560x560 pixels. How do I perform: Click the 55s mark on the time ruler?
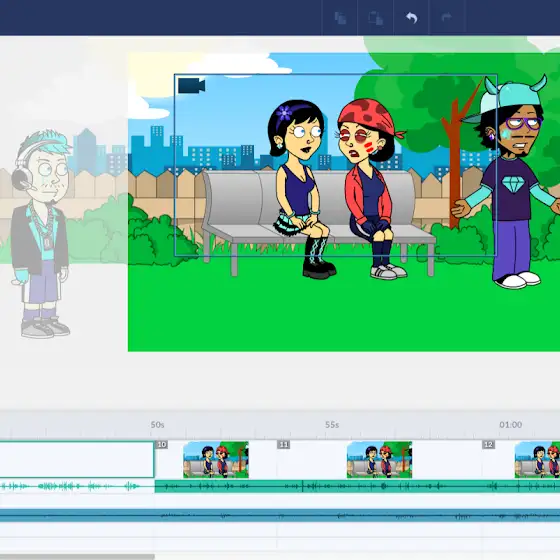(x=332, y=425)
